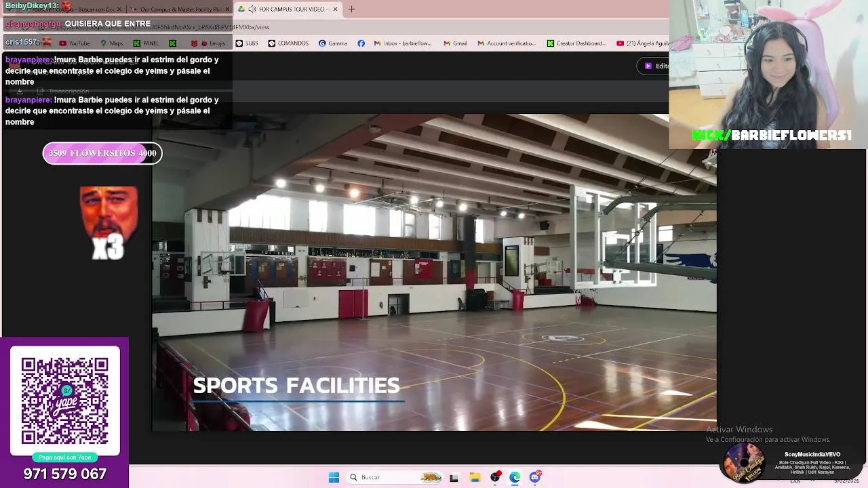Open the Gmail bookmark
The width and height of the screenshot is (868, 488).
[455, 43]
